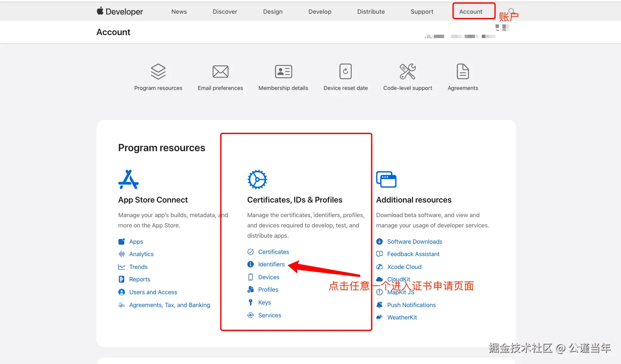Click the Code-level support tools icon

(x=408, y=72)
